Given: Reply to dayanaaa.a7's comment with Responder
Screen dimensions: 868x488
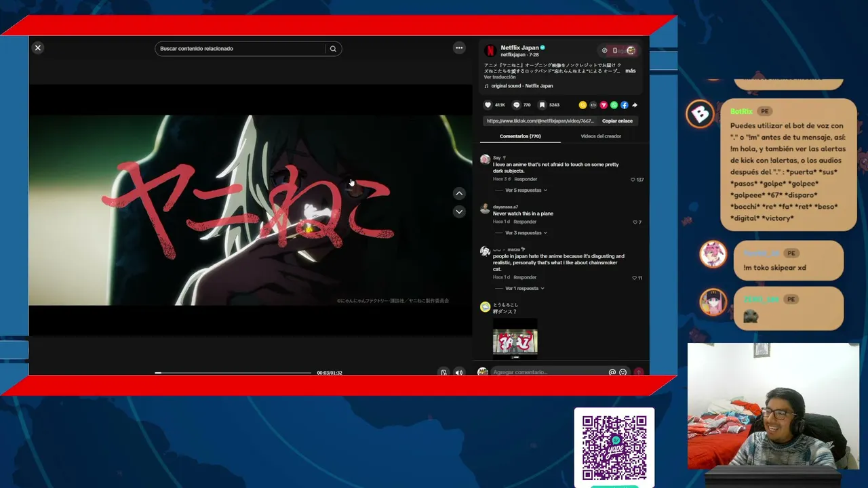Looking at the screenshot, I should 525,222.
